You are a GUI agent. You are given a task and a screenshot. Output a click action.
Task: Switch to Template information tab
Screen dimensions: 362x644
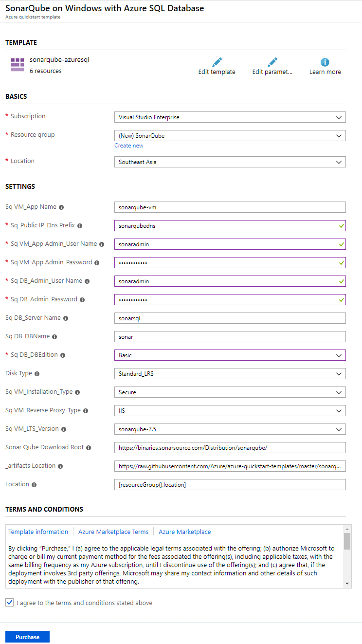coord(38,532)
